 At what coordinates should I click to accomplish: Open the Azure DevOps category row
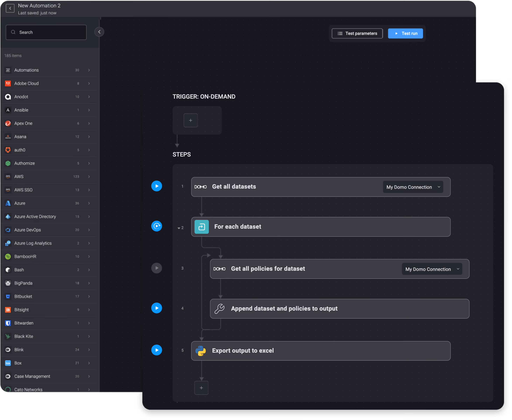pos(49,230)
